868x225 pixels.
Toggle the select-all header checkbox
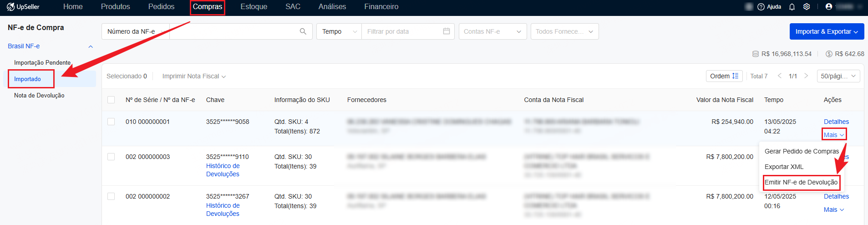pos(111,100)
